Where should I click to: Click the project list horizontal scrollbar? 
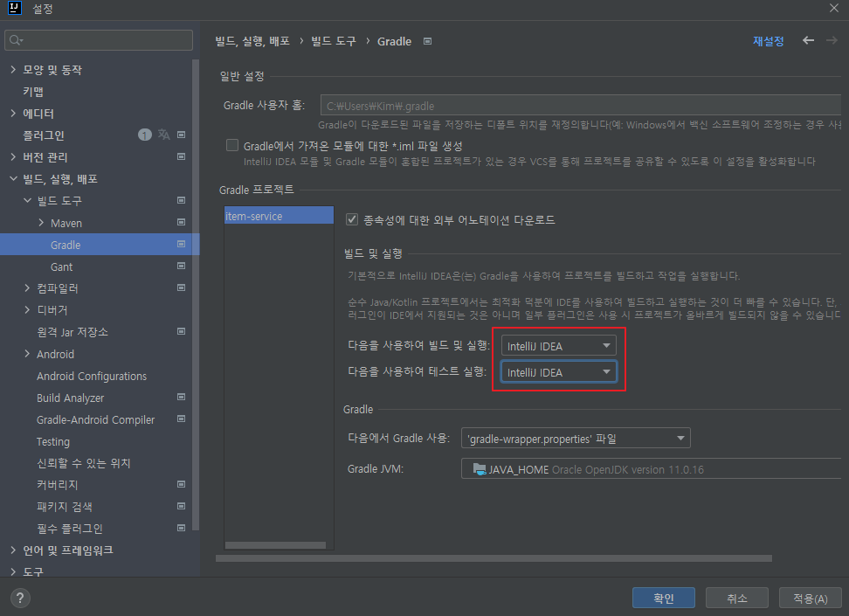[275, 545]
